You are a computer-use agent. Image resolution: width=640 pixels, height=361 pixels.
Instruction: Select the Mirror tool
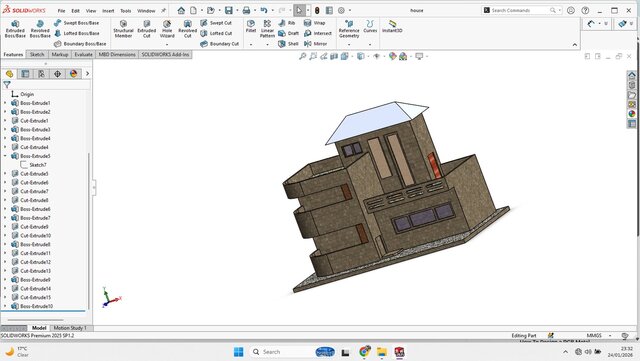(316, 44)
